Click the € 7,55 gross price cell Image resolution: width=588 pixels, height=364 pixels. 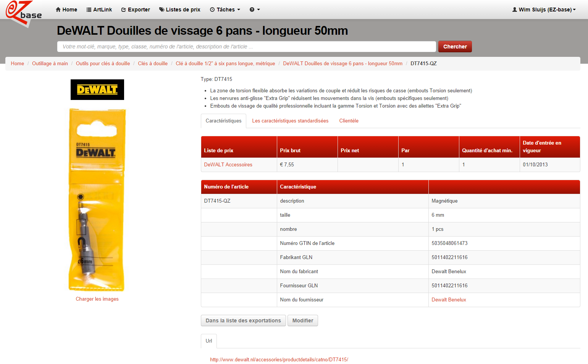pyautogui.click(x=307, y=165)
